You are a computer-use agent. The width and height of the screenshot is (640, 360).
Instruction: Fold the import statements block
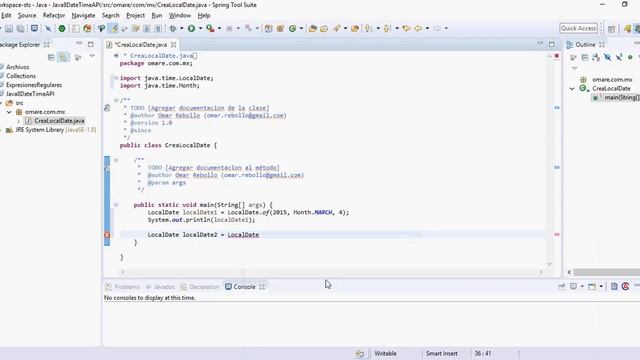click(116, 78)
